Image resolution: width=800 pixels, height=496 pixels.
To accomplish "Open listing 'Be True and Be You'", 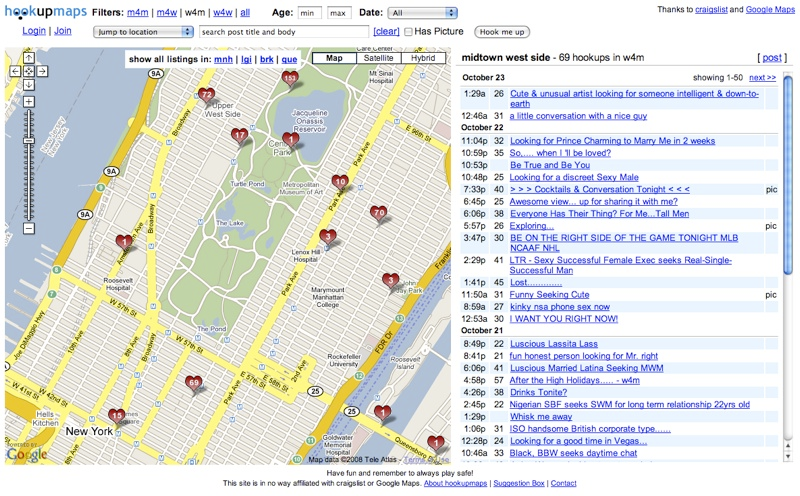I will click(x=550, y=165).
